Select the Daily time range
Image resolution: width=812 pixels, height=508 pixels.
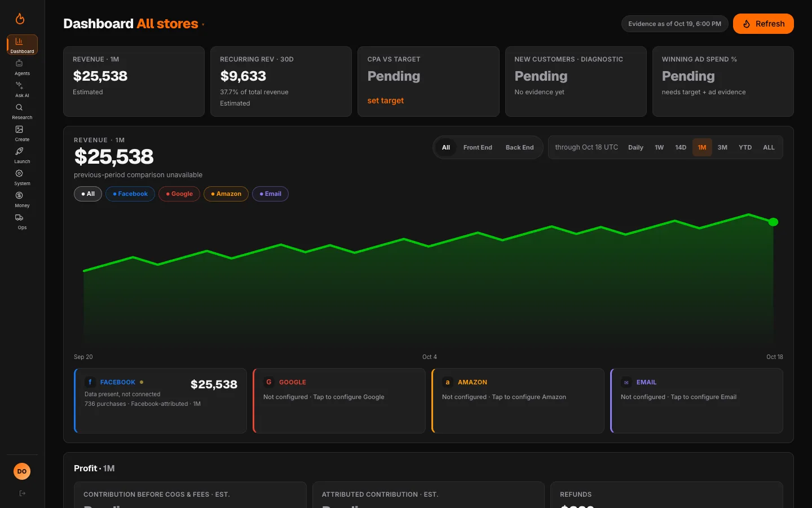[636, 147]
